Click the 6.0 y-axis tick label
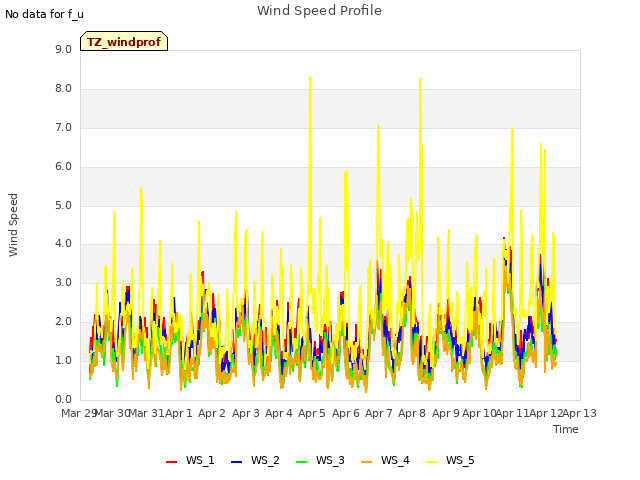Screen dimensions: 640x480 pos(63,167)
